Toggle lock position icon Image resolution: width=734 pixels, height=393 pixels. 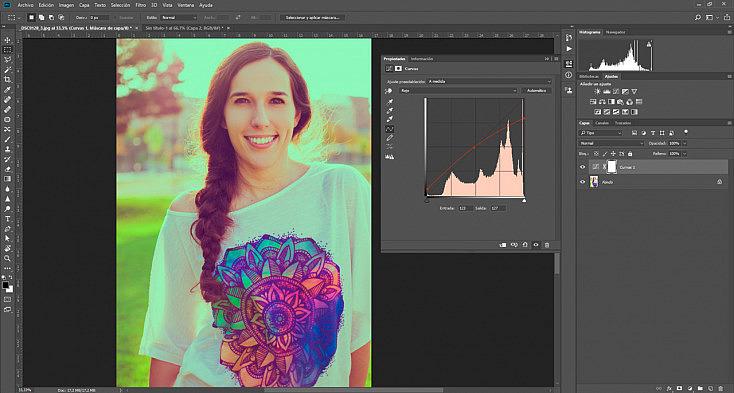613,153
